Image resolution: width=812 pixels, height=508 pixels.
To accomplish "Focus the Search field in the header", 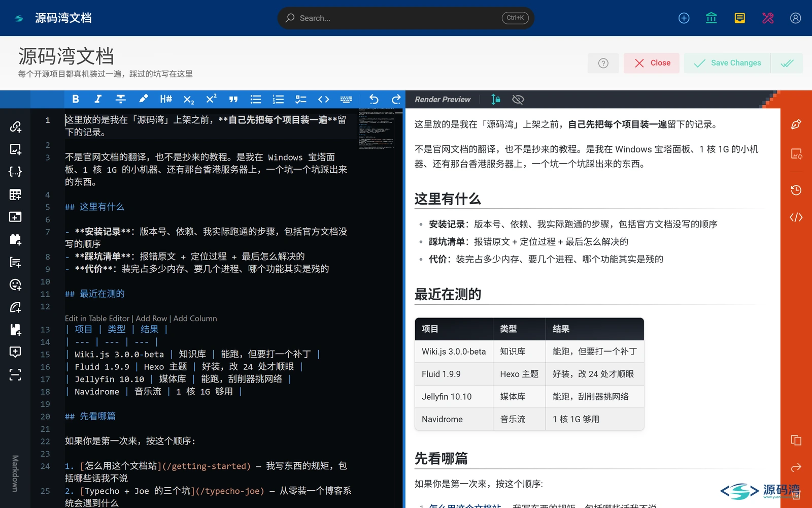I will click(405, 18).
